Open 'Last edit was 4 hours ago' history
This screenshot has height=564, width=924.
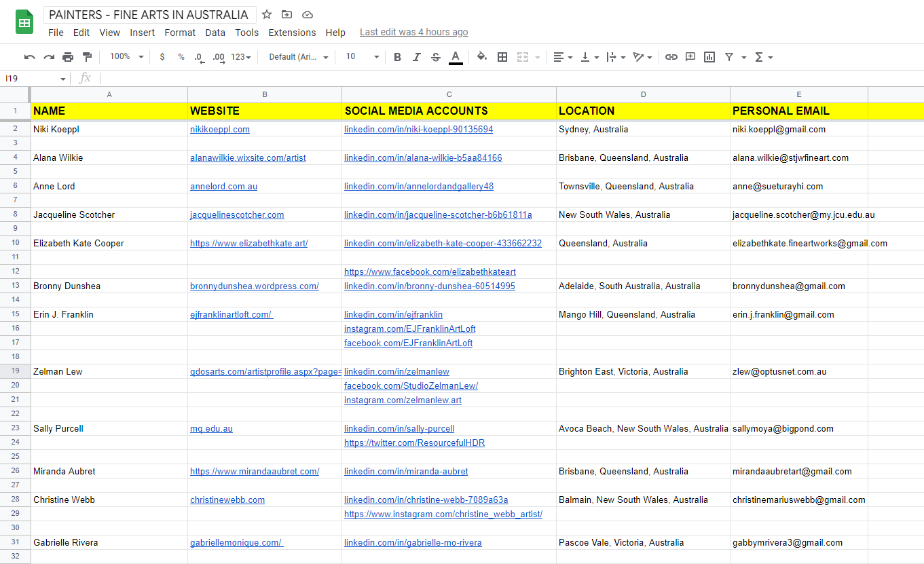tap(413, 32)
